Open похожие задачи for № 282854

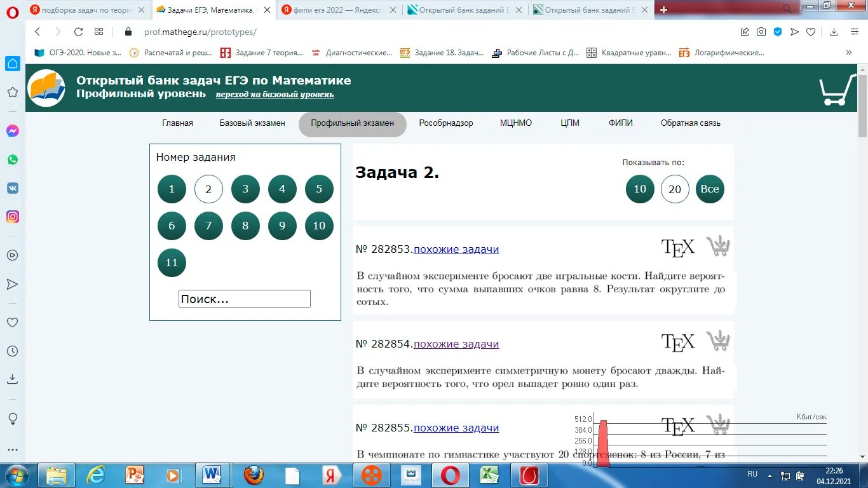(456, 344)
